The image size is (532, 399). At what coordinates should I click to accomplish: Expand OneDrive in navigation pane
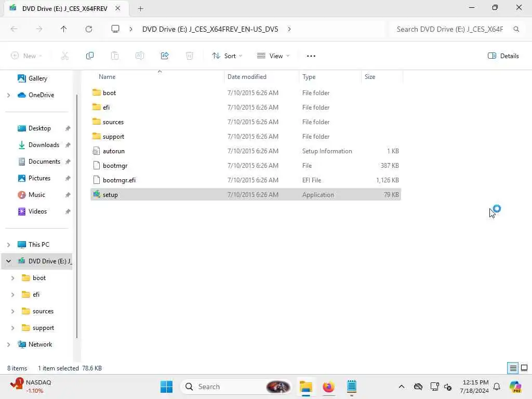(8, 96)
